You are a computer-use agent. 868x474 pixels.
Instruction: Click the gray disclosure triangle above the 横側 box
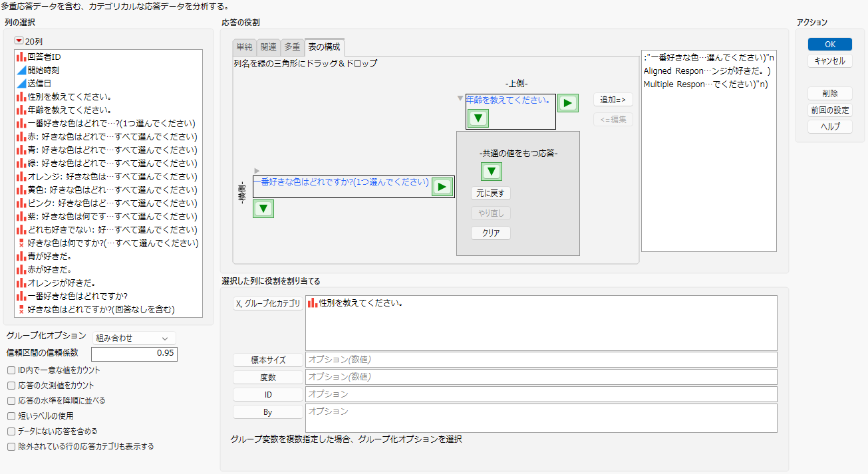pos(257,171)
